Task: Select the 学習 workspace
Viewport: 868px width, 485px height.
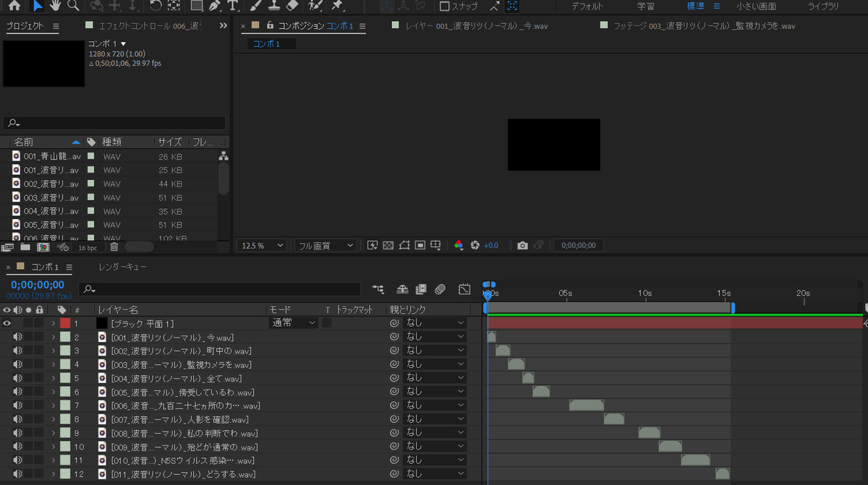Action: point(646,6)
